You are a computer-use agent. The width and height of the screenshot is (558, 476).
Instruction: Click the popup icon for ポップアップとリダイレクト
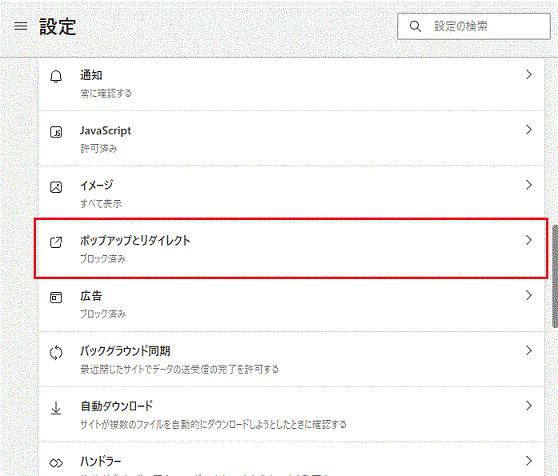[56, 242]
